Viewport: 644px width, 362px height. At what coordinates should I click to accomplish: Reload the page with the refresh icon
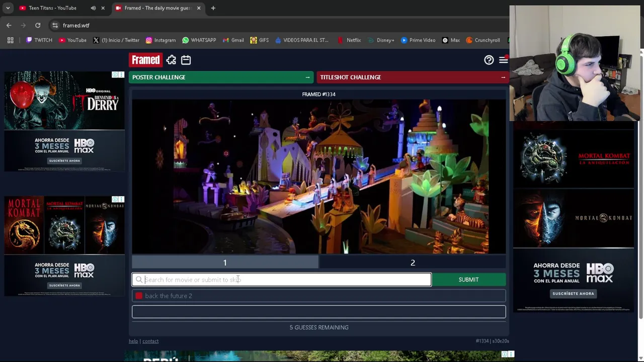[x=38, y=25]
